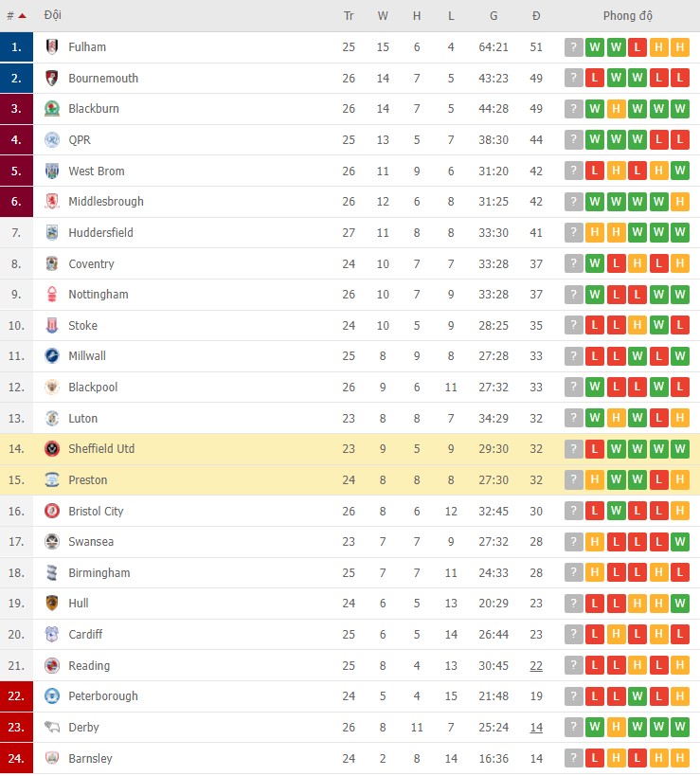
Task: Open the Swansea team page
Action: [90, 541]
